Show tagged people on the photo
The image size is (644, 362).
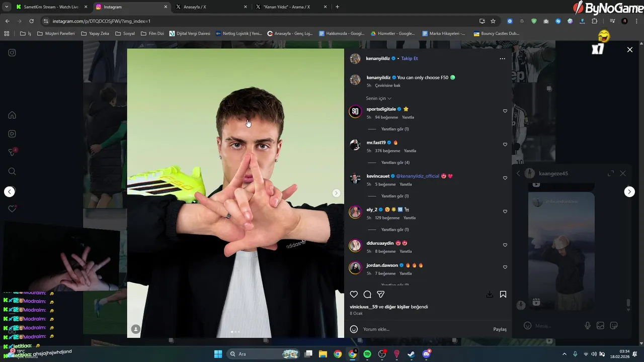coord(136,329)
